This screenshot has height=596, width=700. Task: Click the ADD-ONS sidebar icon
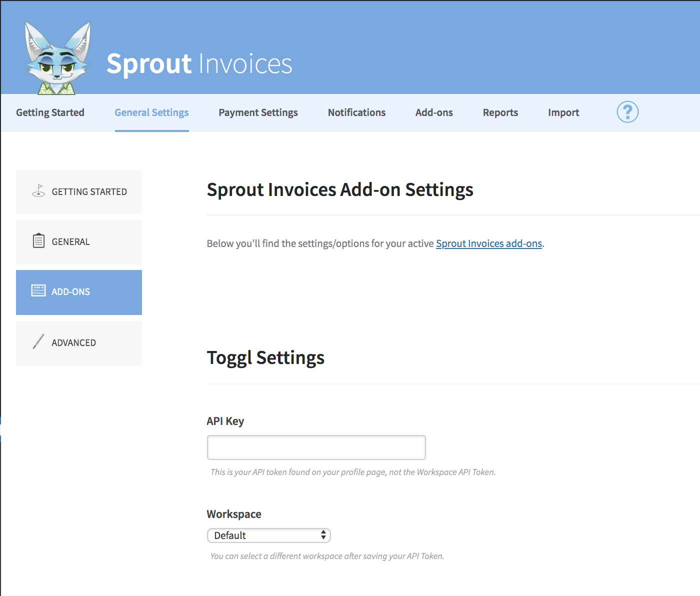click(38, 291)
